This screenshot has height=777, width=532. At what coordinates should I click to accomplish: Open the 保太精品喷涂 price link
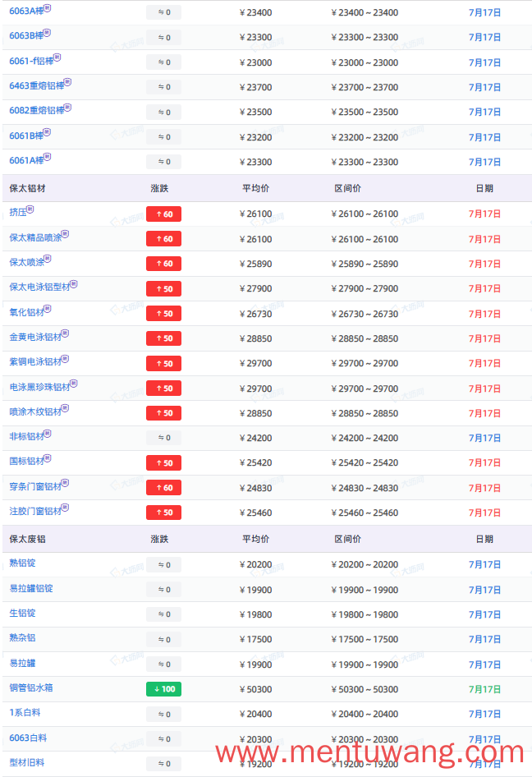[35, 238]
